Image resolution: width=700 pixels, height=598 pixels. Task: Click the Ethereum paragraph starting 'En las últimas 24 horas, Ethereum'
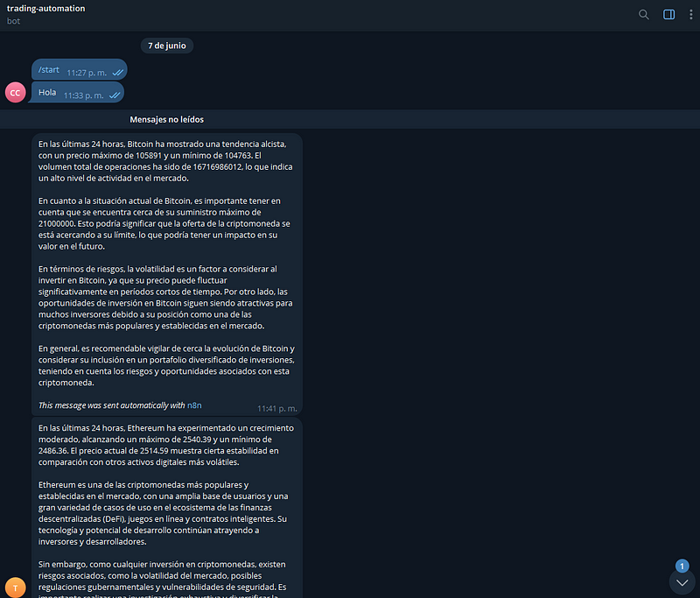pyautogui.click(x=166, y=445)
